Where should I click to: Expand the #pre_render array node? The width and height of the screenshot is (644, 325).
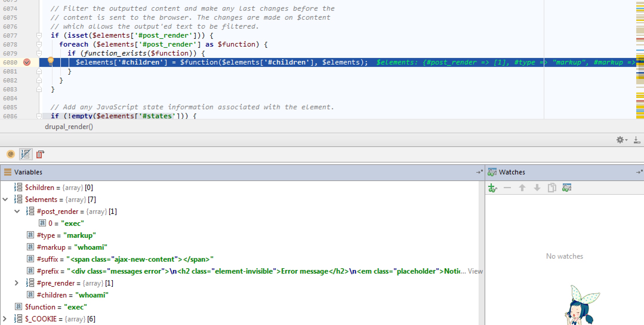(17, 283)
